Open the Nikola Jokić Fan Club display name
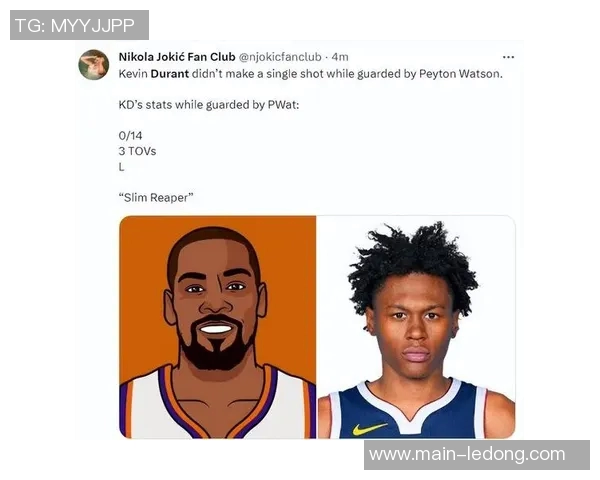 tap(177, 57)
